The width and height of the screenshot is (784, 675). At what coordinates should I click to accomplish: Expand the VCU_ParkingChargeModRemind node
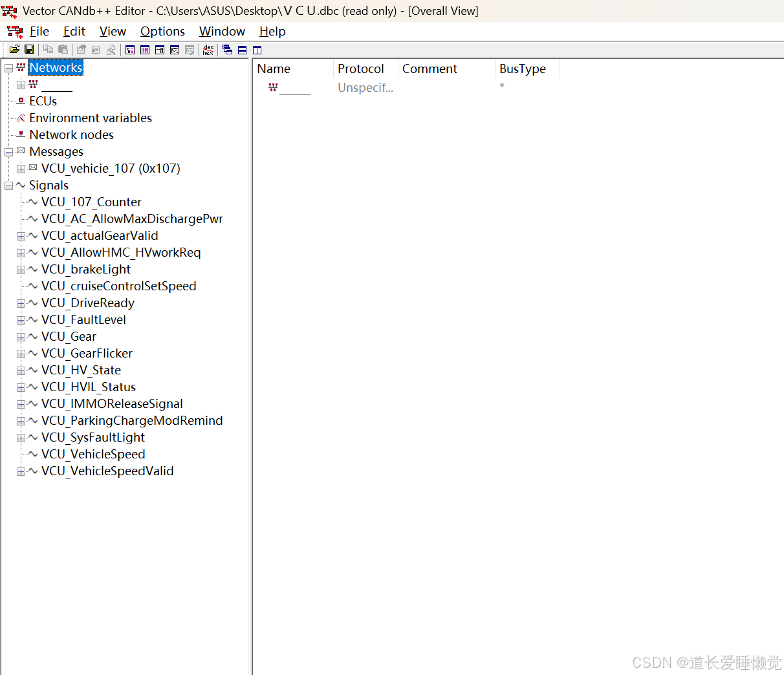click(21, 421)
